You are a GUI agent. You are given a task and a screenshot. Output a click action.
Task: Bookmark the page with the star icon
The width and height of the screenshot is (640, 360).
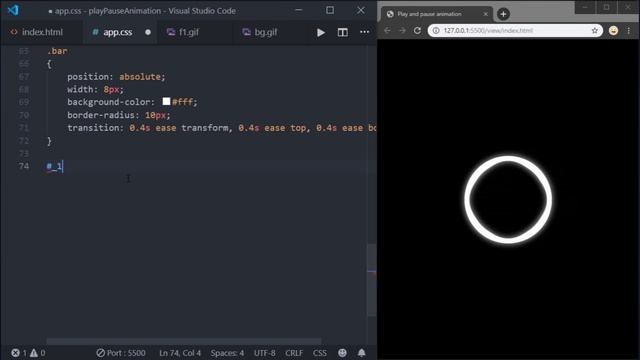pos(594,31)
